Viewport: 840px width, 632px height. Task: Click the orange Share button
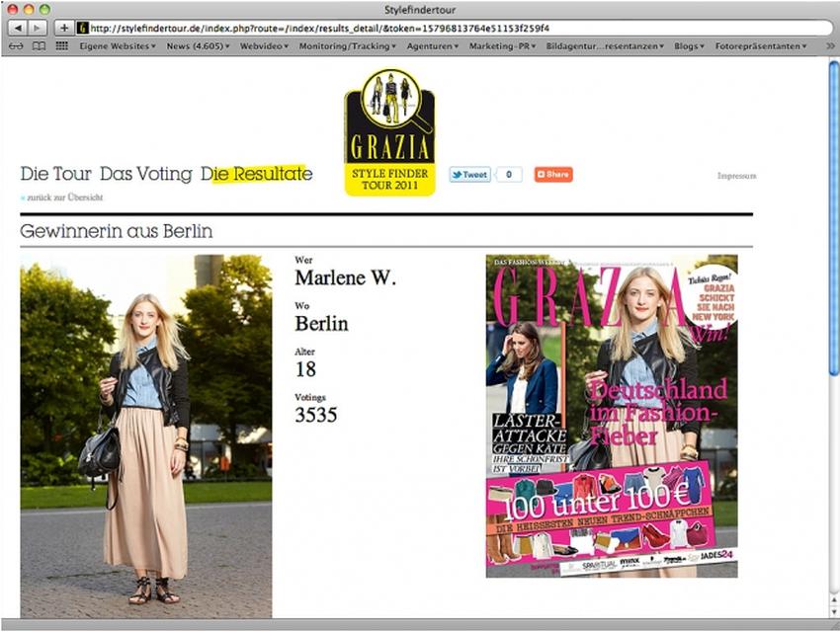point(553,175)
